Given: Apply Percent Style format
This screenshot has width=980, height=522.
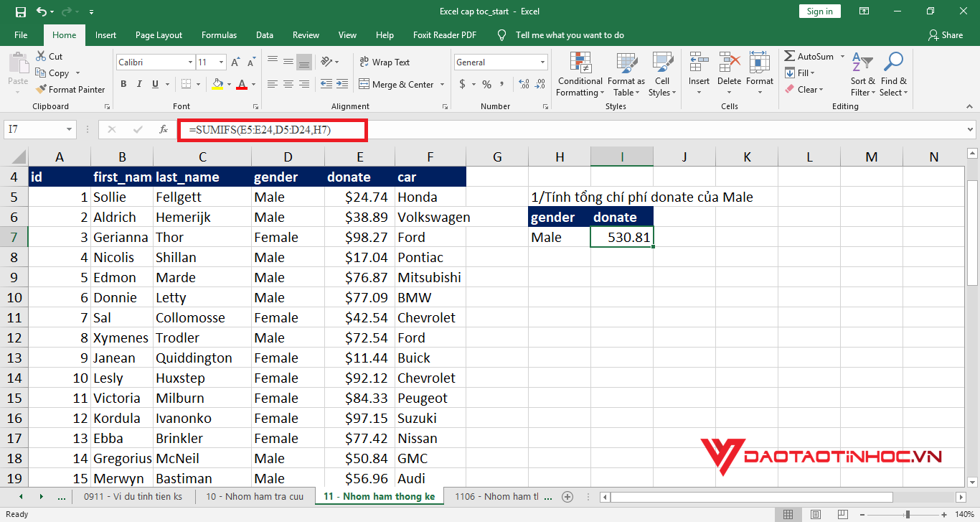Looking at the screenshot, I should click(486, 84).
